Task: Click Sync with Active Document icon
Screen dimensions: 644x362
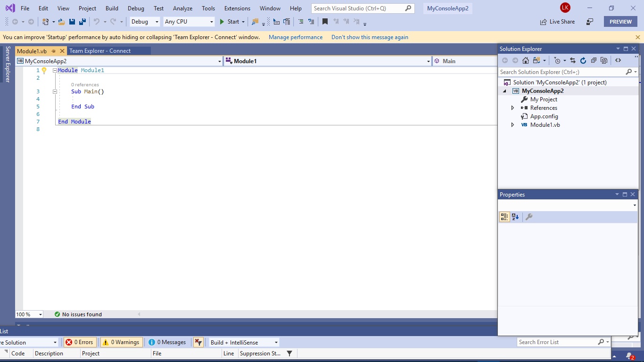Action: tap(573, 60)
